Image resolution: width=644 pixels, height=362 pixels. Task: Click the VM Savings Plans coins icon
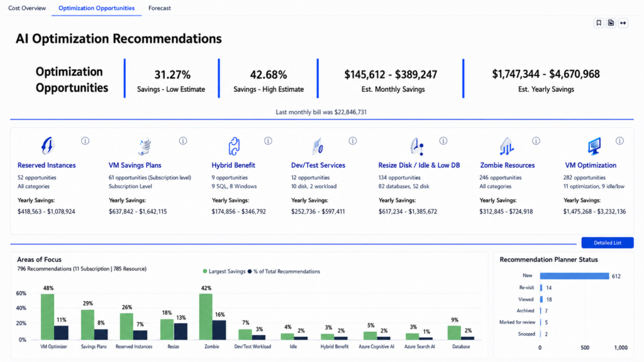pos(144,146)
